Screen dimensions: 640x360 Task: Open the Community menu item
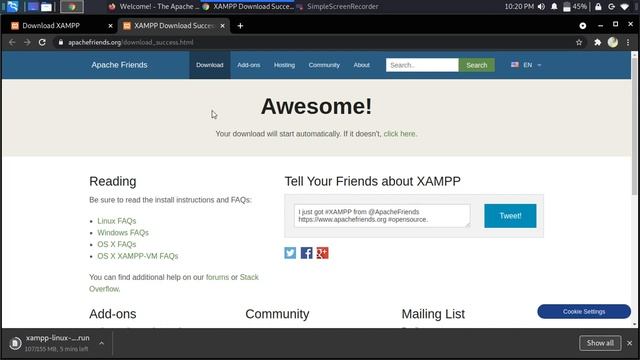pyautogui.click(x=324, y=65)
